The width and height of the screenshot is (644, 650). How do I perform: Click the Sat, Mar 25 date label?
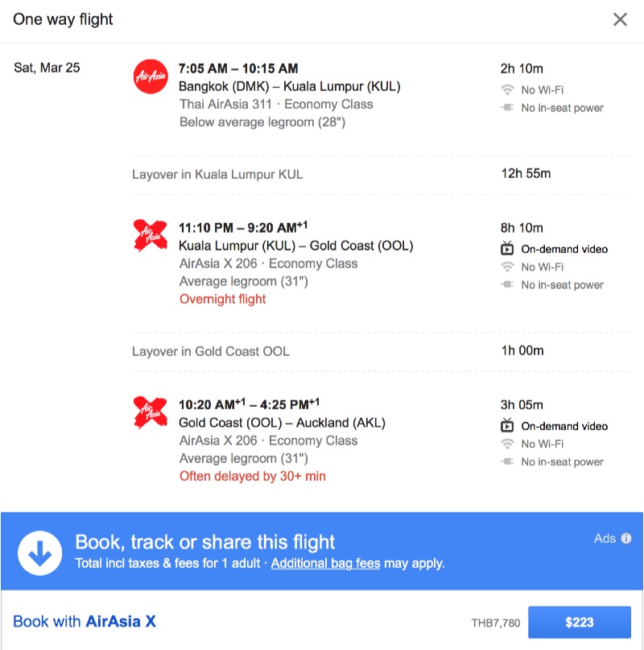(47, 68)
